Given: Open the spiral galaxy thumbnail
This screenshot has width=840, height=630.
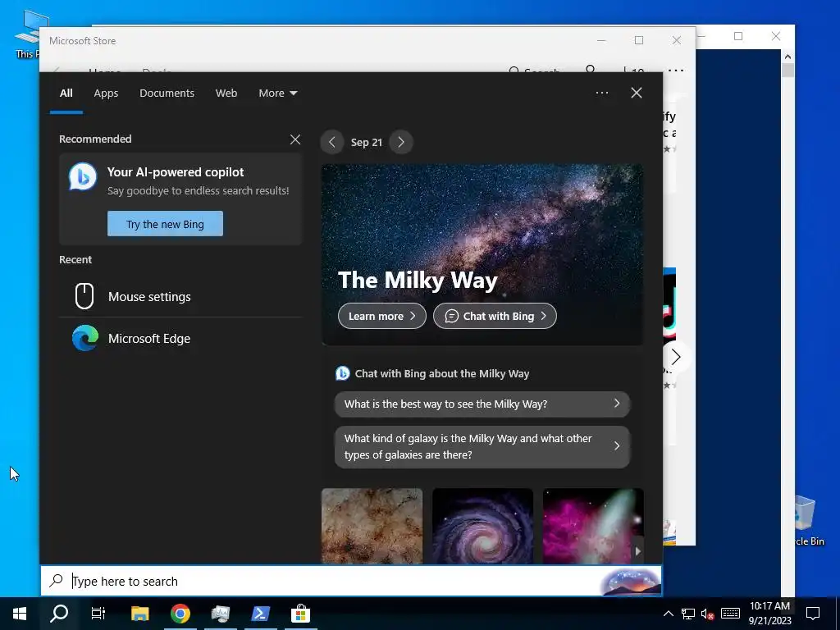Looking at the screenshot, I should coord(482,526).
